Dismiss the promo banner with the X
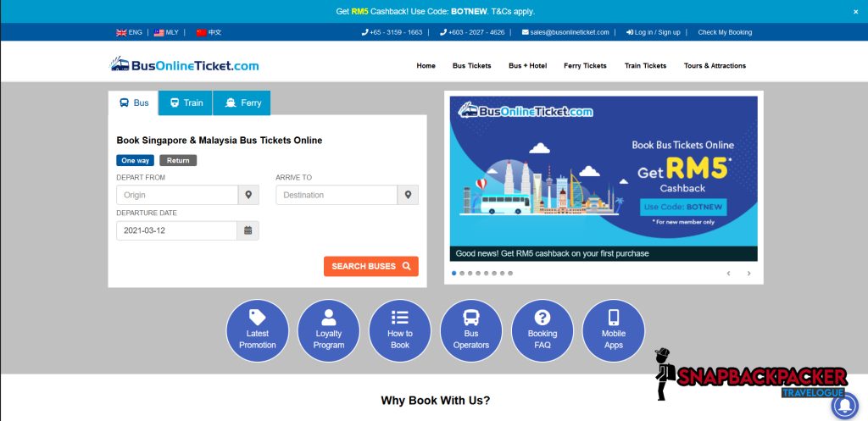The image size is (868, 421). 856,11
